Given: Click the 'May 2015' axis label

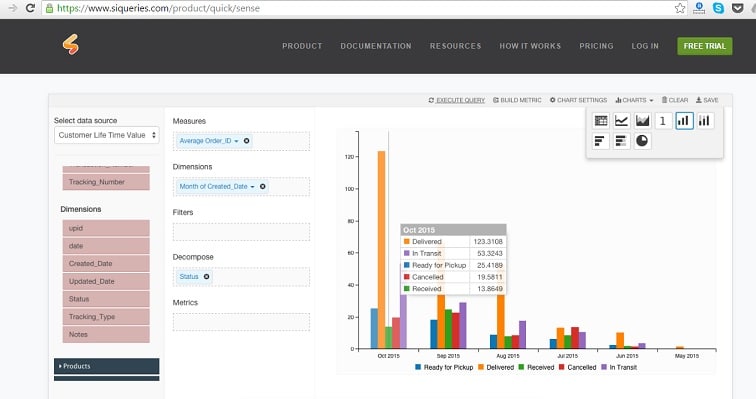Looking at the screenshot, I should [687, 356].
